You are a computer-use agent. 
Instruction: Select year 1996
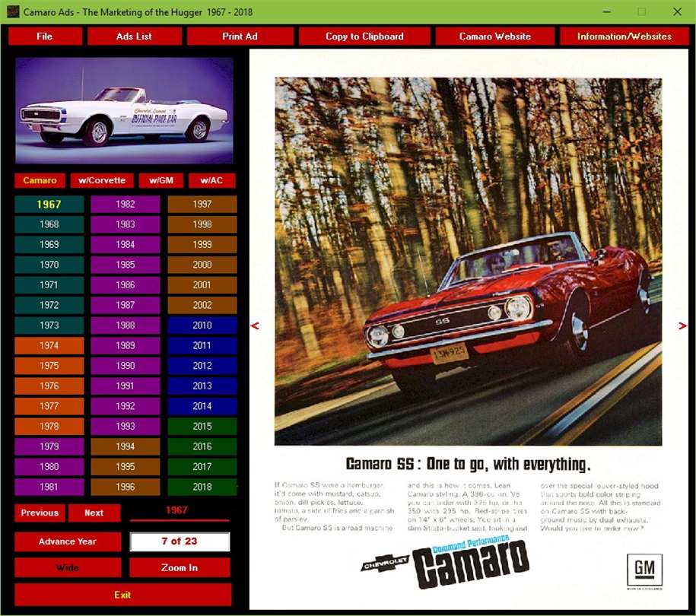[126, 487]
